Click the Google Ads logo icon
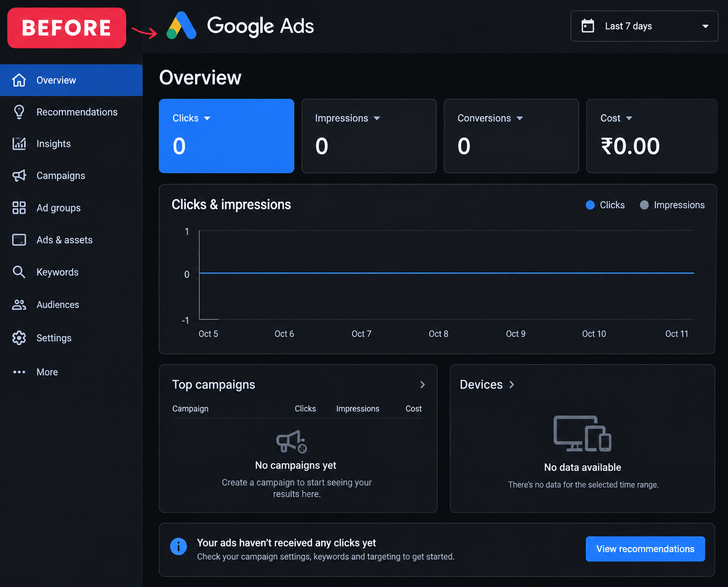The image size is (728, 587). coord(181,26)
